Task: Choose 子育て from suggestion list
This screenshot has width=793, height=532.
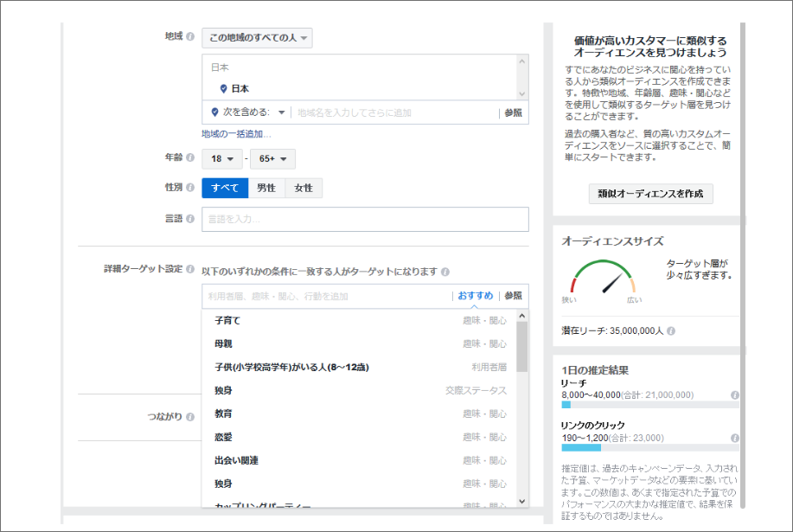Action: [227, 320]
